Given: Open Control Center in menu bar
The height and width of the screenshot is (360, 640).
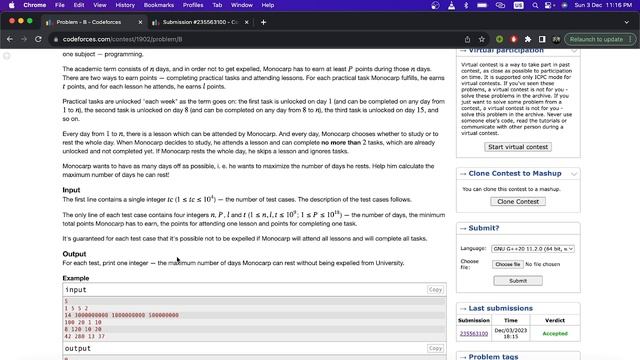Looking at the screenshot, I should pos(549,5).
